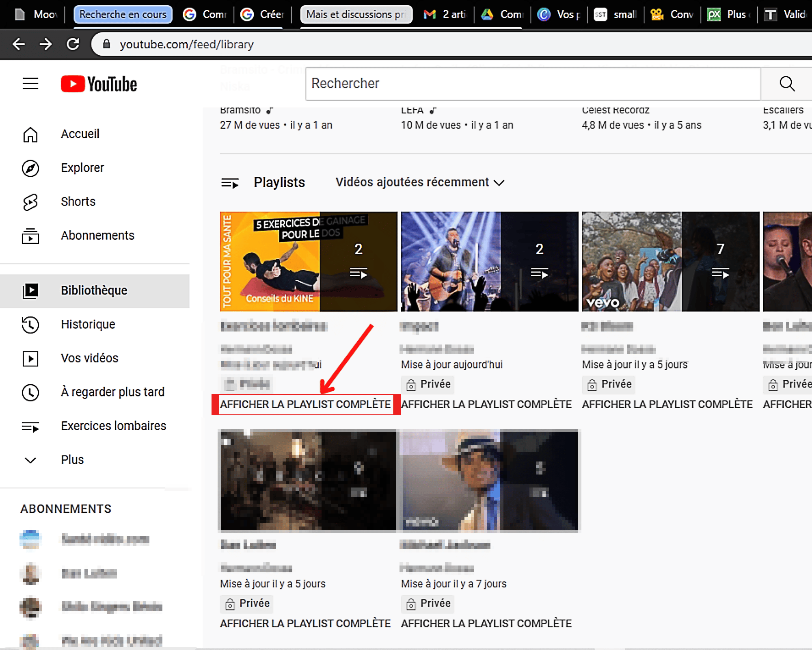Click the Abonnements icon in sidebar
The image size is (812, 650).
[30, 236]
